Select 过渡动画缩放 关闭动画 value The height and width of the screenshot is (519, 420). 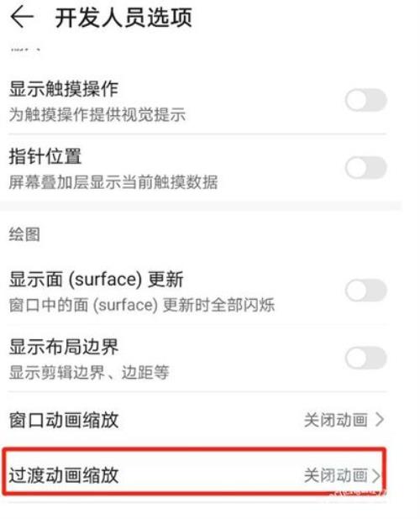(336, 475)
